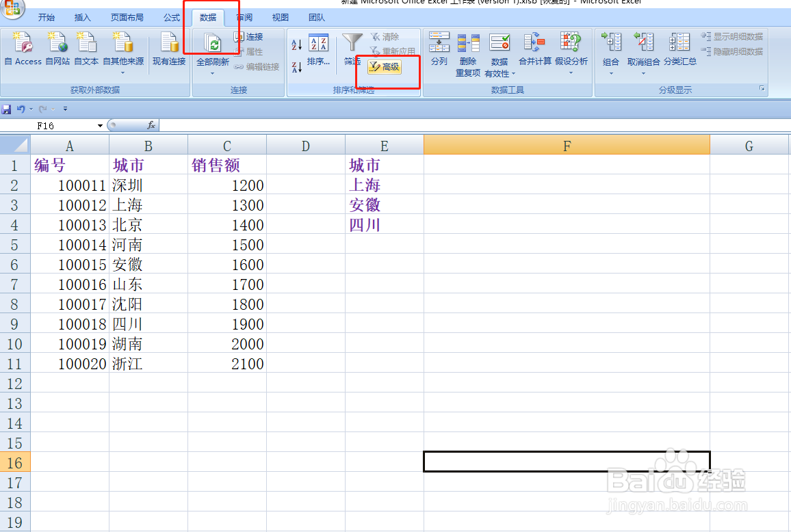The width and height of the screenshot is (791, 532).
Task: Expand 组合 dropdown arrow
Action: tap(611, 74)
